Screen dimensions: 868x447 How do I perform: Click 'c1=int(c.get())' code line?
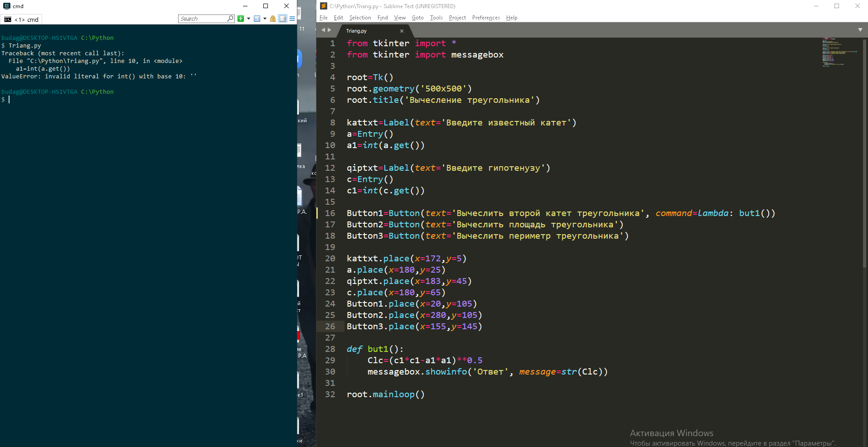pyautogui.click(x=386, y=191)
